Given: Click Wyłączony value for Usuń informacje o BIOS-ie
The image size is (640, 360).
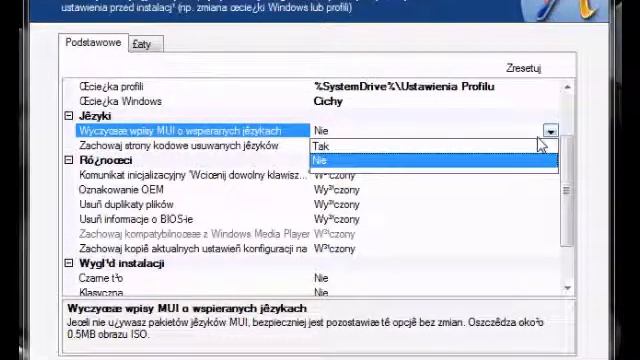Looking at the screenshot, I should click(x=337, y=219).
